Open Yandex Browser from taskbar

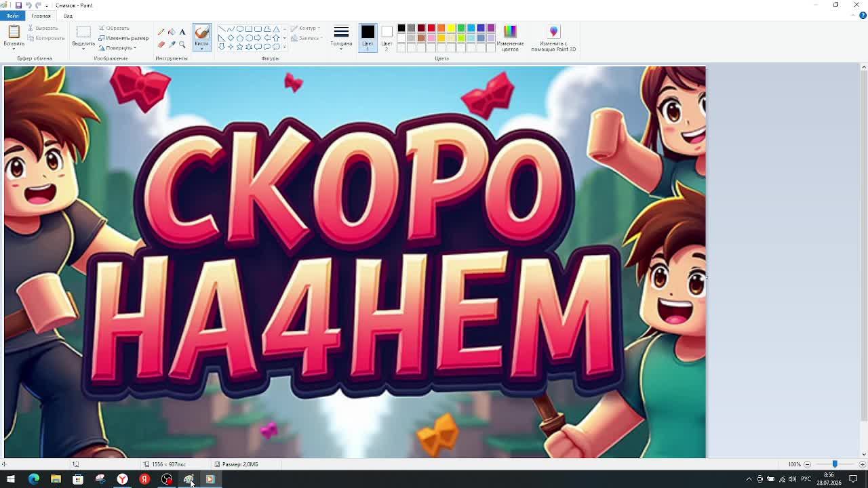[x=122, y=479]
